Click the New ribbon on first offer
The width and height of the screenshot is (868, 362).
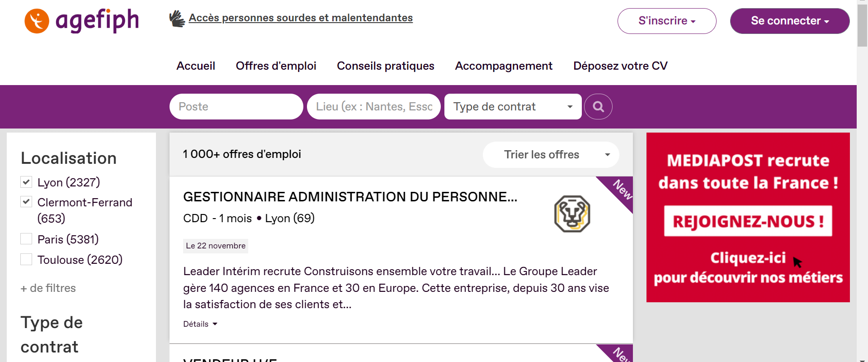[x=618, y=191]
